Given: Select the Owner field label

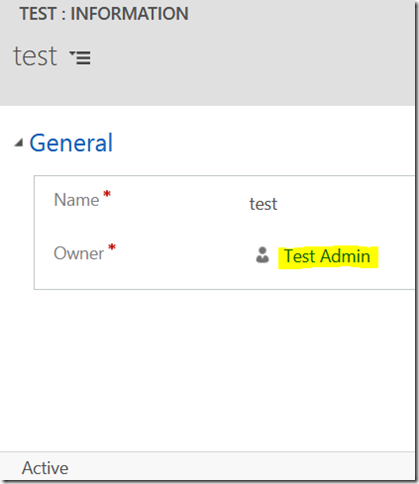Looking at the screenshot, I should pos(79,253).
